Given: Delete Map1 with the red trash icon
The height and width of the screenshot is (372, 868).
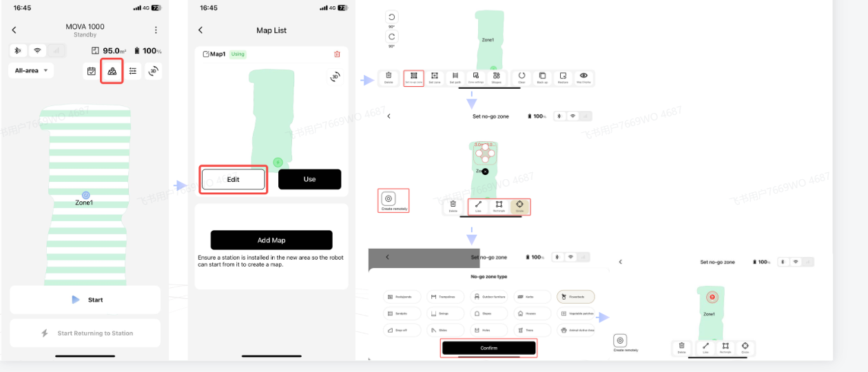Looking at the screenshot, I should pos(337,54).
